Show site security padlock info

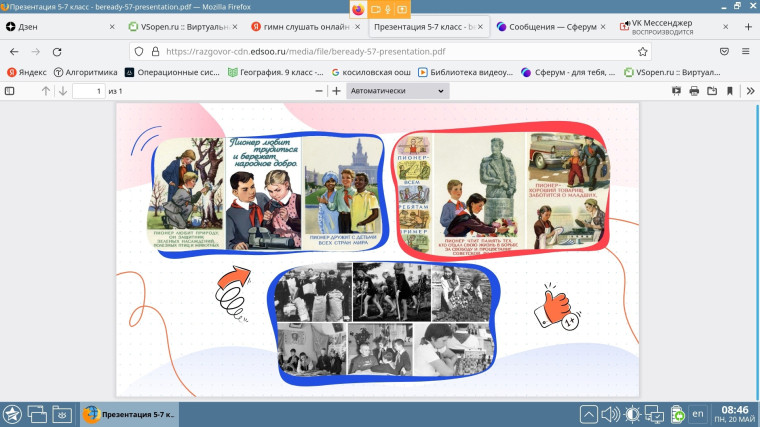155,51
